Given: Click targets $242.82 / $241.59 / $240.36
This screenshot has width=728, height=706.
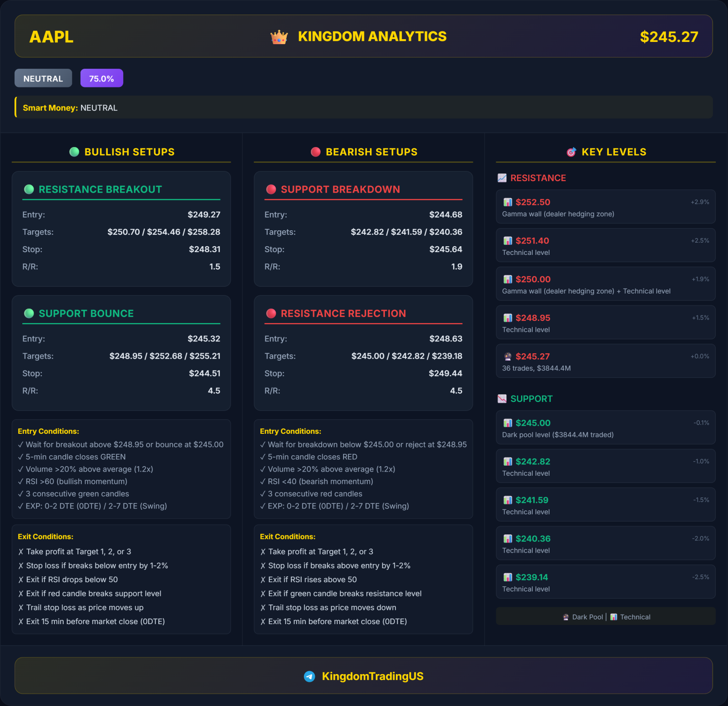Looking at the screenshot, I should pyautogui.click(x=406, y=232).
